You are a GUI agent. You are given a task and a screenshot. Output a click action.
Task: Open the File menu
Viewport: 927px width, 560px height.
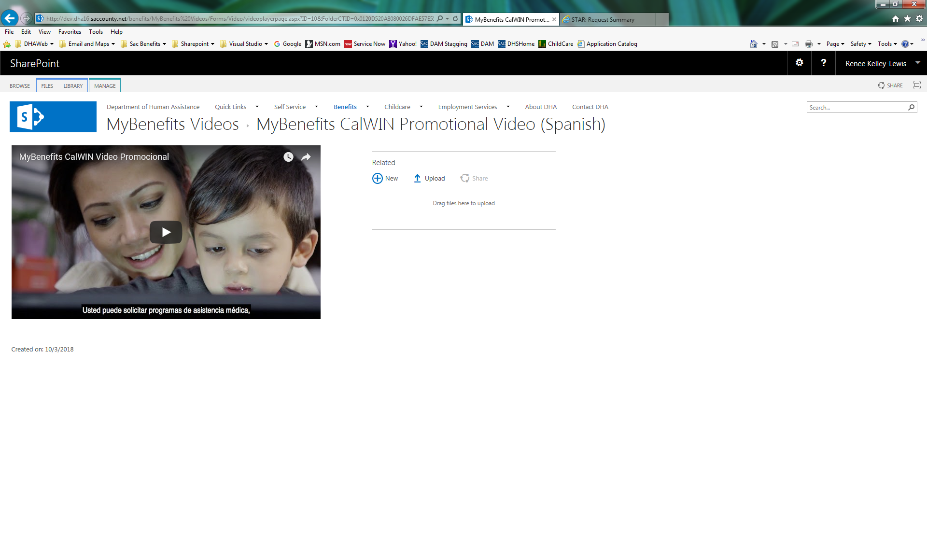tap(9, 32)
